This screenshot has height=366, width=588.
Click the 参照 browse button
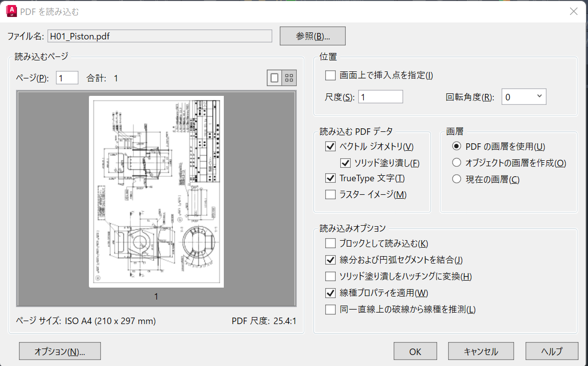pyautogui.click(x=313, y=36)
